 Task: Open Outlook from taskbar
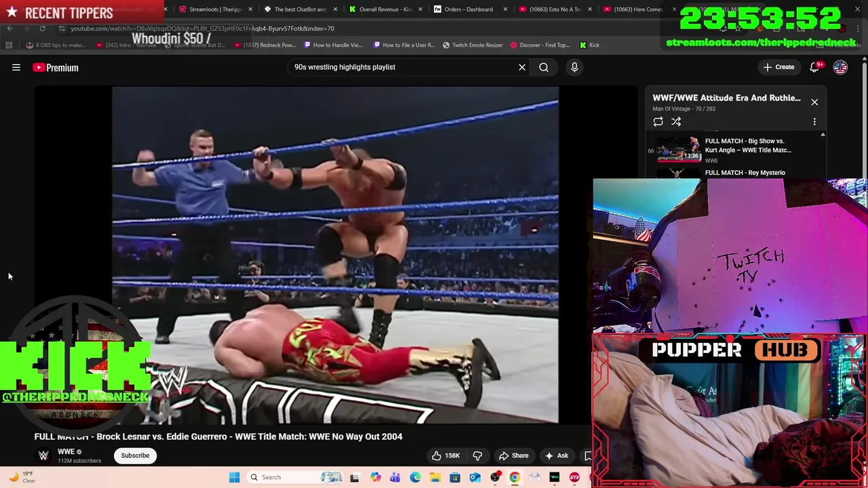point(475,477)
